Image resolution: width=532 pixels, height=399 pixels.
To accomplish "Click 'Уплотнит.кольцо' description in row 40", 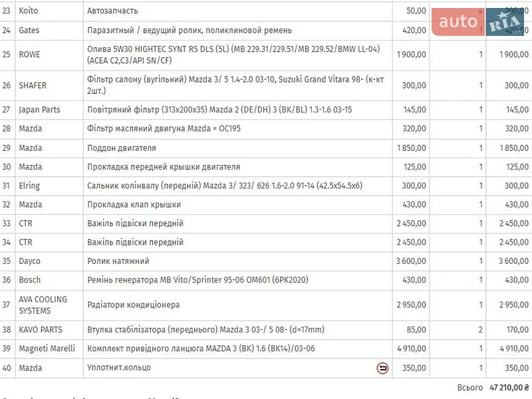I will pyautogui.click(x=119, y=368).
